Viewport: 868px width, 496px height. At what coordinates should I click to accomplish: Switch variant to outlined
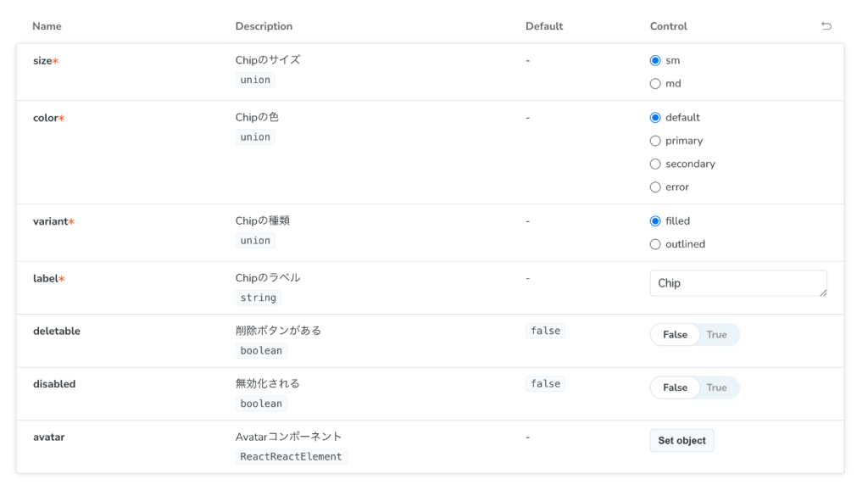(655, 244)
